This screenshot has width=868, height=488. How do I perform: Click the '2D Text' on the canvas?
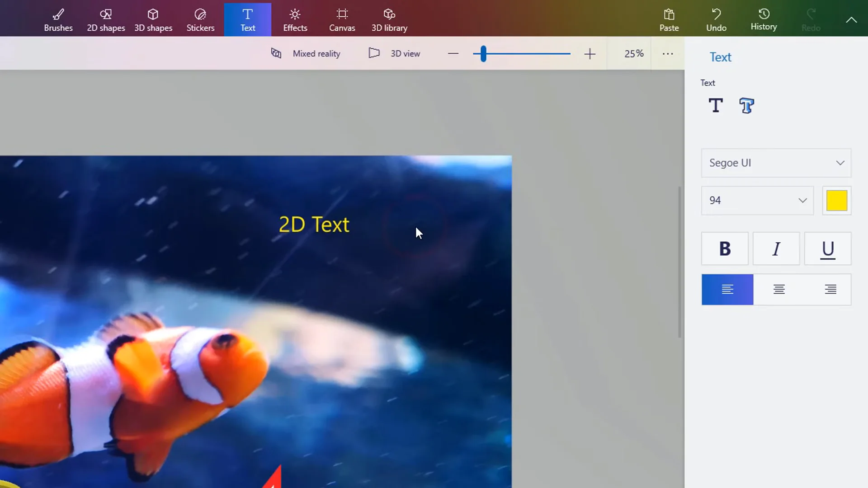(x=314, y=225)
